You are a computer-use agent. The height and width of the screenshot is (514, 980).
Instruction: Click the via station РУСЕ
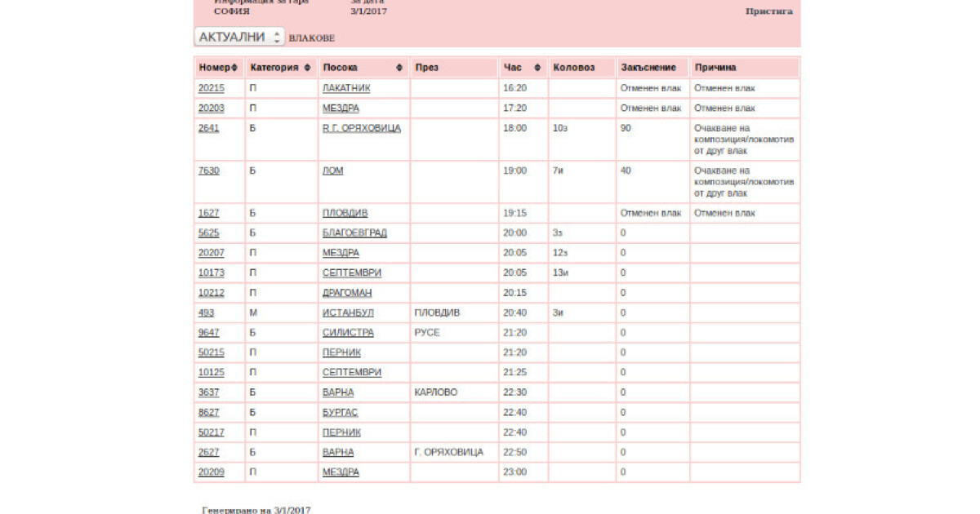point(427,333)
